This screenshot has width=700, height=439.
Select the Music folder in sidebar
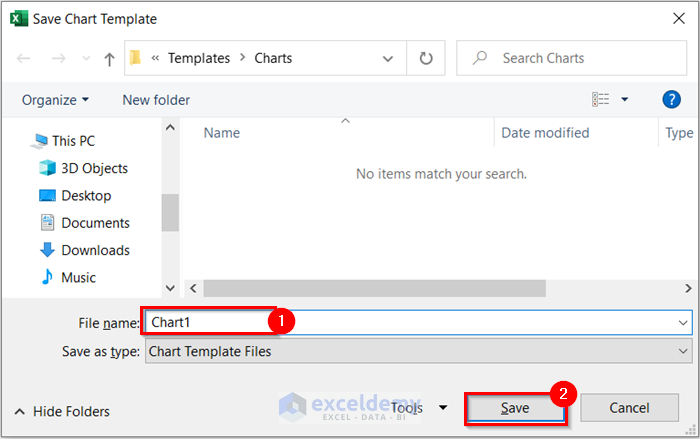click(78, 277)
